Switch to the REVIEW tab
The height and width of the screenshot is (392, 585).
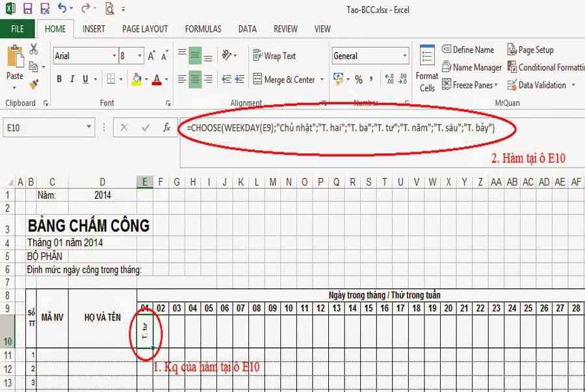(285, 29)
